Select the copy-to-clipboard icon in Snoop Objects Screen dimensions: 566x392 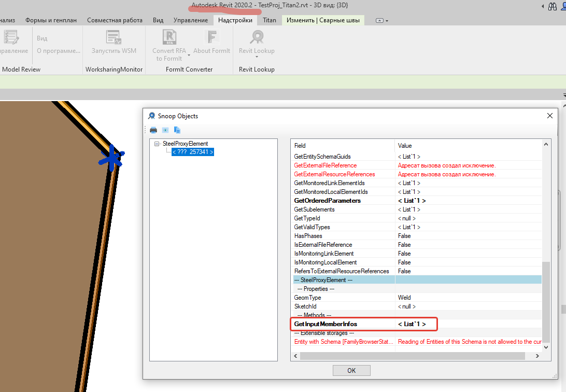[177, 130]
